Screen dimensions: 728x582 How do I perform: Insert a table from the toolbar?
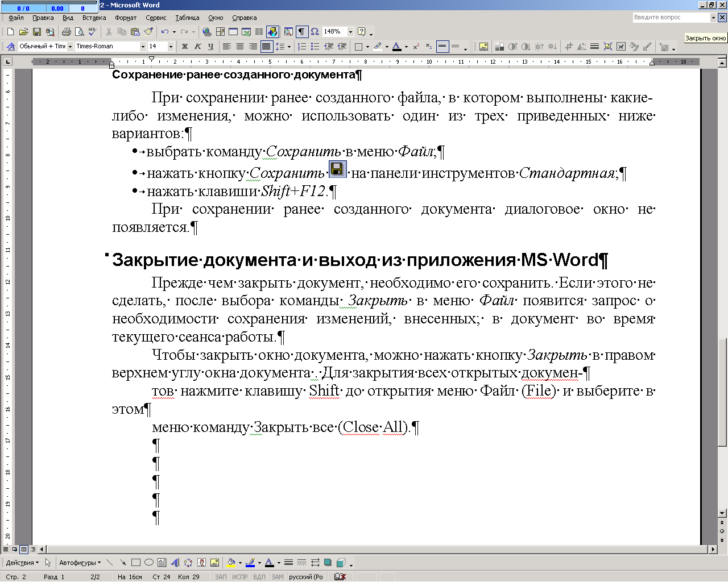coord(233,32)
